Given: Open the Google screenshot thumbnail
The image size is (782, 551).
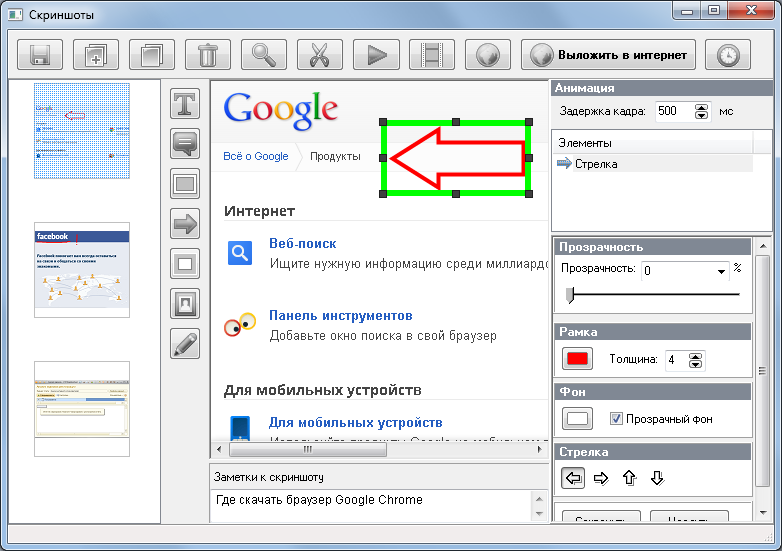Looking at the screenshot, I should [x=82, y=131].
